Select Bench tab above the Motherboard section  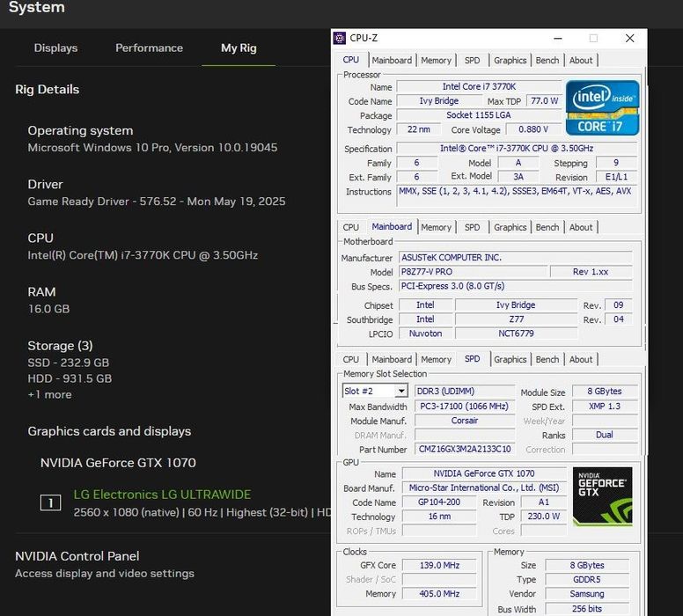(x=547, y=227)
